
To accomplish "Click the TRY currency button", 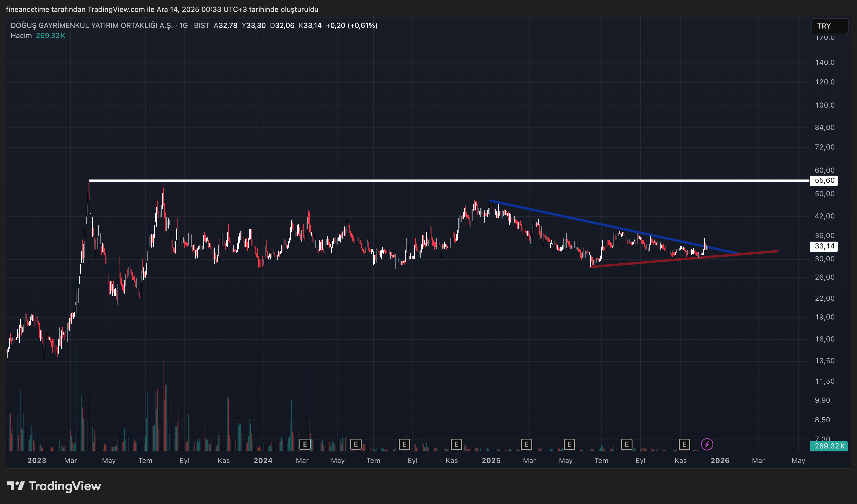I will point(830,26).
